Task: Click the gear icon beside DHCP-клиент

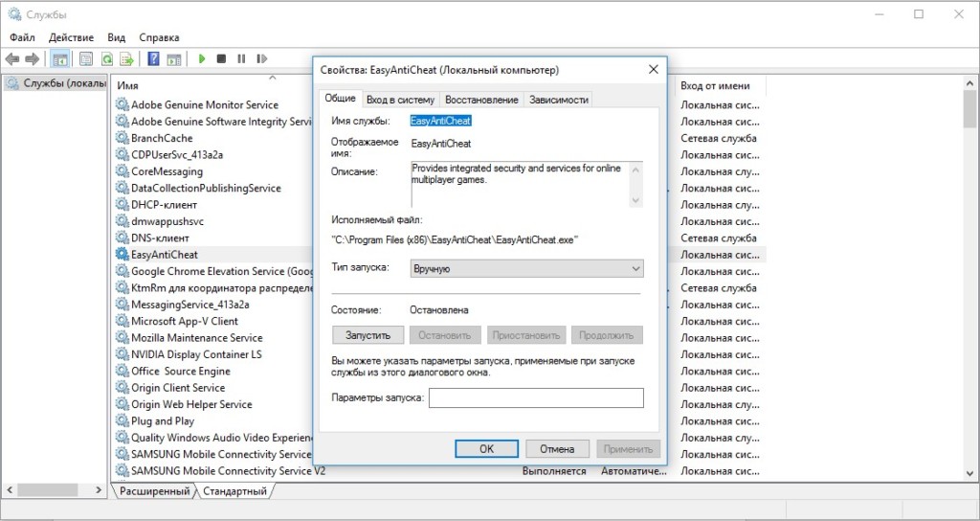Action: coord(122,204)
